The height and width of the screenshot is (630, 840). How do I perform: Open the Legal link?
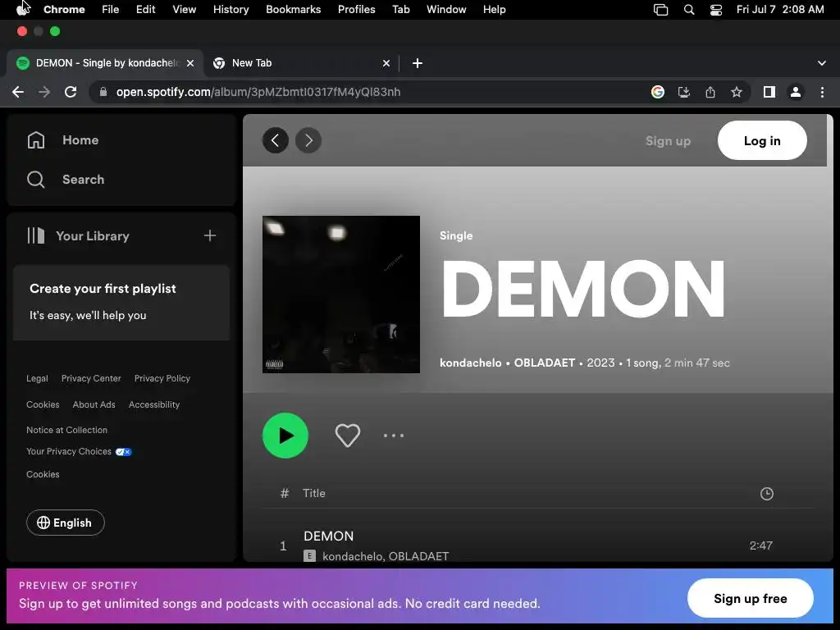[x=37, y=378]
